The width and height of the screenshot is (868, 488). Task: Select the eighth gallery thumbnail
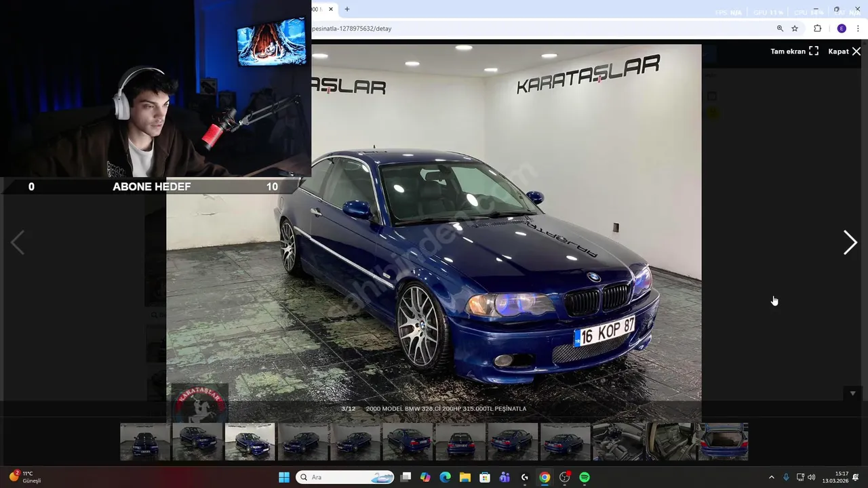coord(513,442)
